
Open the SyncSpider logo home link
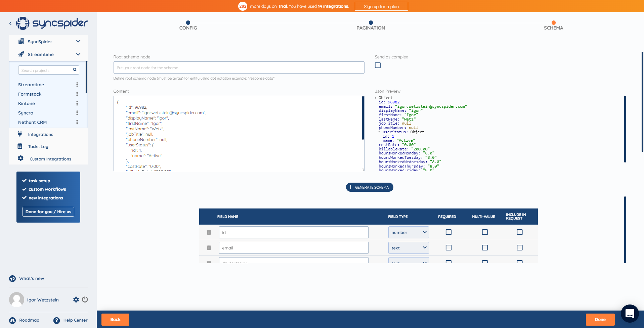[x=52, y=23]
